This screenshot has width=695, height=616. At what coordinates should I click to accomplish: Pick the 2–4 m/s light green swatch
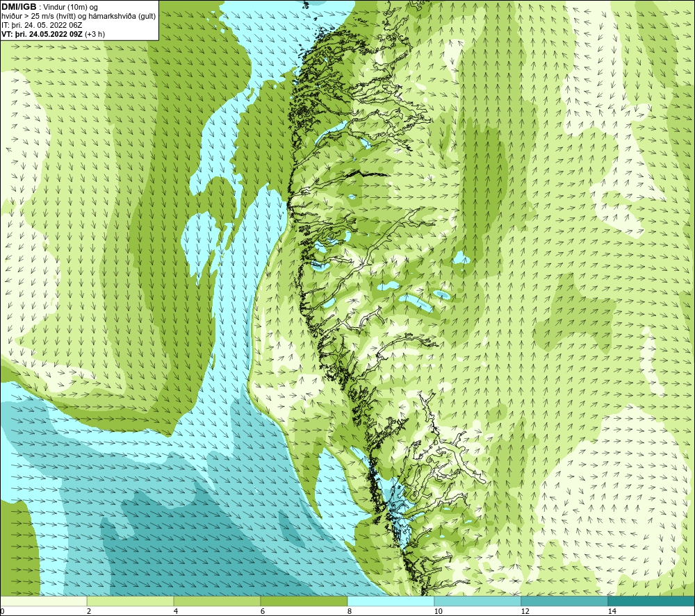click(131, 601)
